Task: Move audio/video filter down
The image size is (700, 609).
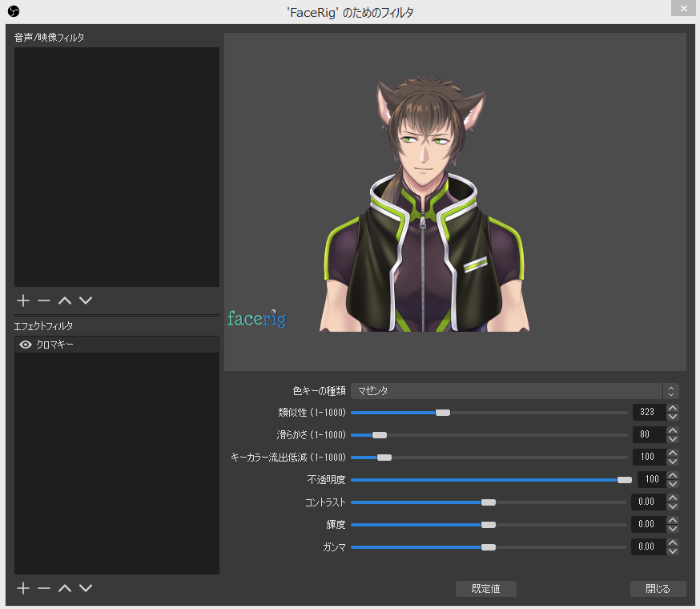Action: click(x=86, y=300)
